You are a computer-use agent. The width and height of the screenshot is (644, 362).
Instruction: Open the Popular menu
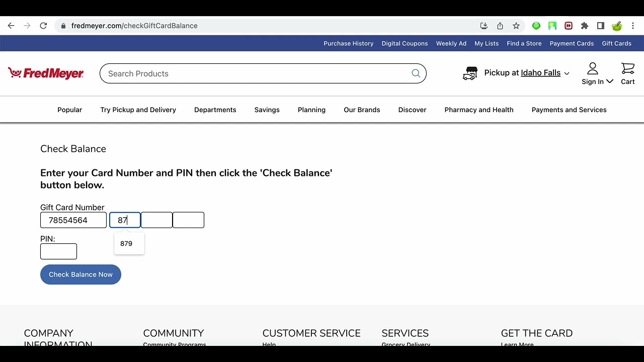click(69, 110)
